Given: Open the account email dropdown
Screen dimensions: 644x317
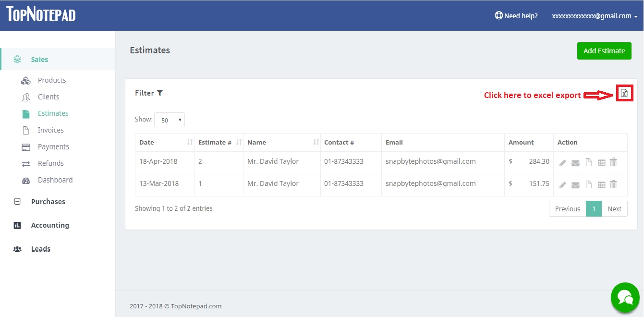Looking at the screenshot, I should coord(595,16).
